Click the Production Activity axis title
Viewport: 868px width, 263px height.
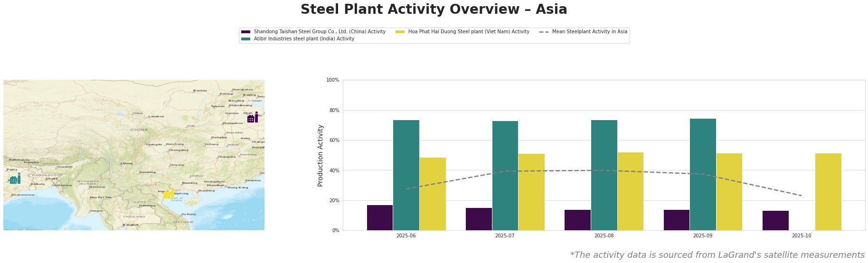(x=321, y=155)
